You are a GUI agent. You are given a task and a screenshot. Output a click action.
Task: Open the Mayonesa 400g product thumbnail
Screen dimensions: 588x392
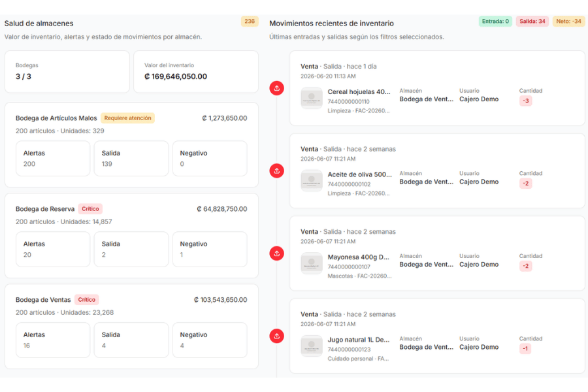(312, 263)
